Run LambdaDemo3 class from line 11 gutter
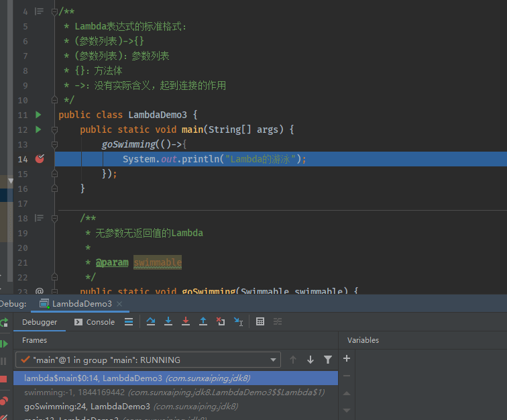The height and width of the screenshot is (420, 507). coord(38,115)
